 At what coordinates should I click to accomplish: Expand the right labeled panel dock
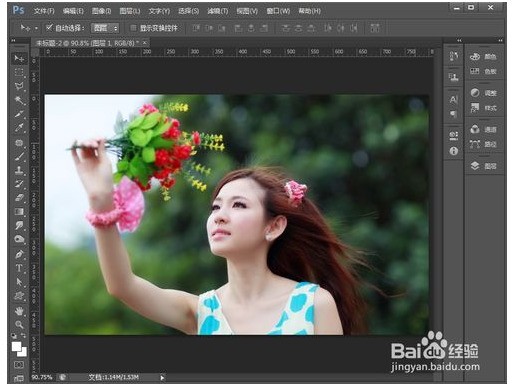(500, 40)
